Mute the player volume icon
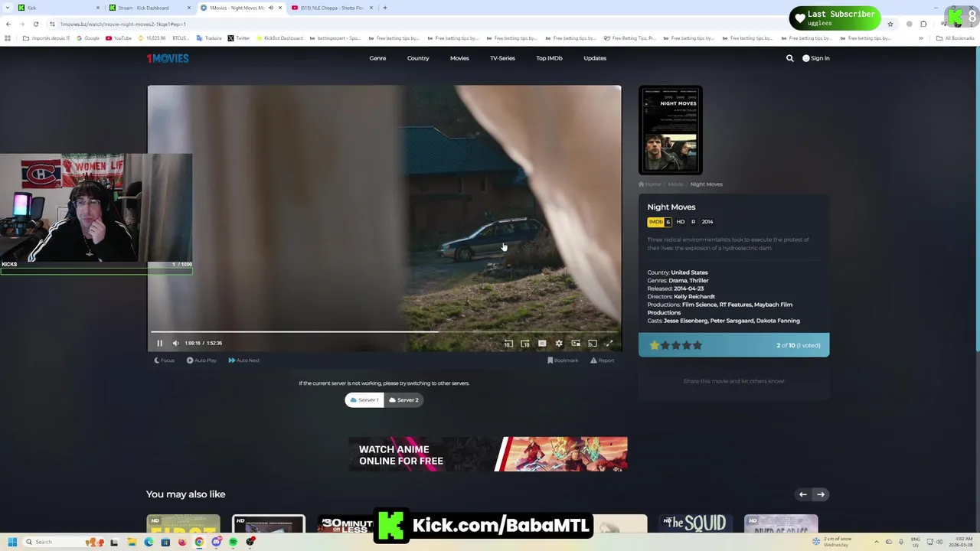Image resolution: width=980 pixels, height=551 pixels. point(175,344)
